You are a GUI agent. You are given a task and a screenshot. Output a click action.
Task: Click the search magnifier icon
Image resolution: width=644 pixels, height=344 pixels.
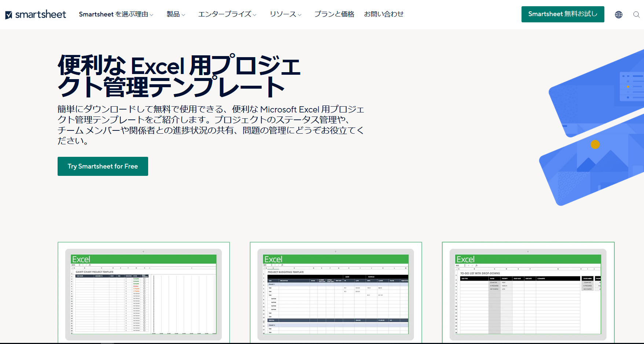636,15
